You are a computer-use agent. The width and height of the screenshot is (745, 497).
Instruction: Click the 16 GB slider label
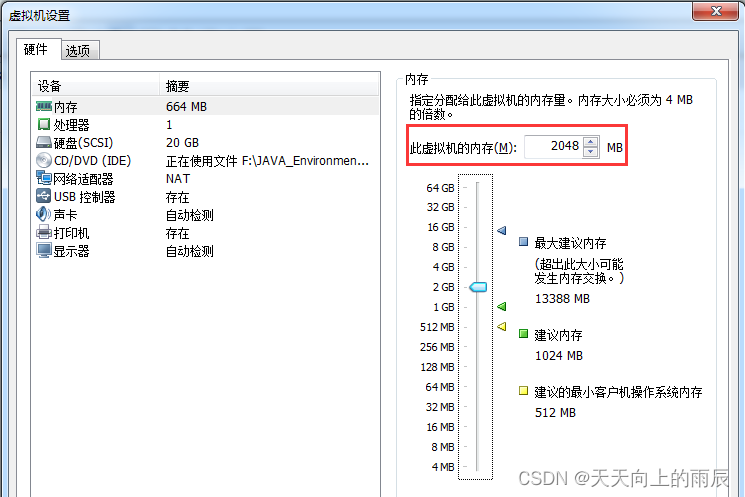(440, 227)
